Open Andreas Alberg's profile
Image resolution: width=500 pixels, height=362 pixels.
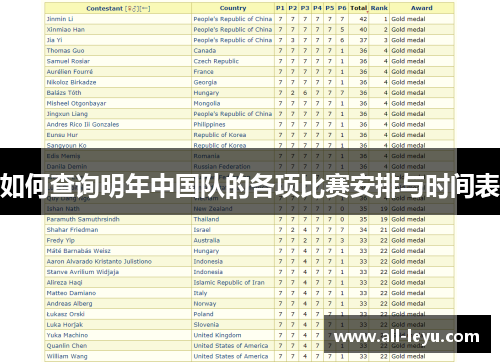click(x=69, y=304)
